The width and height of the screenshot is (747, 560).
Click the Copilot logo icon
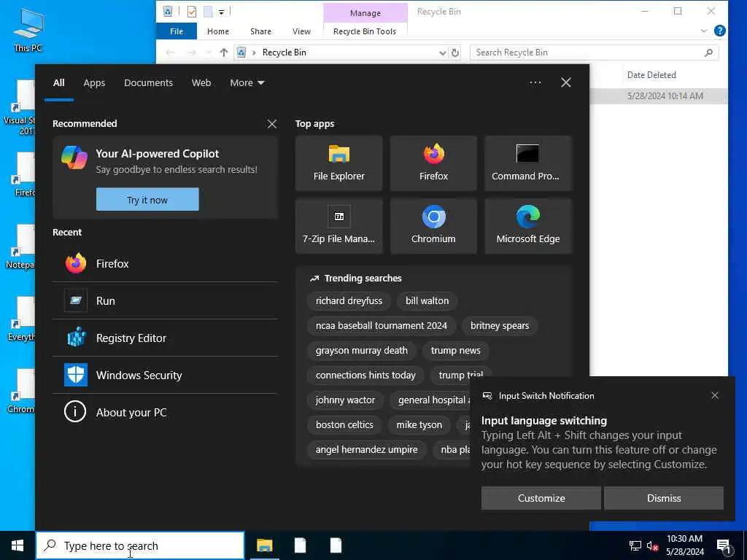(74, 157)
